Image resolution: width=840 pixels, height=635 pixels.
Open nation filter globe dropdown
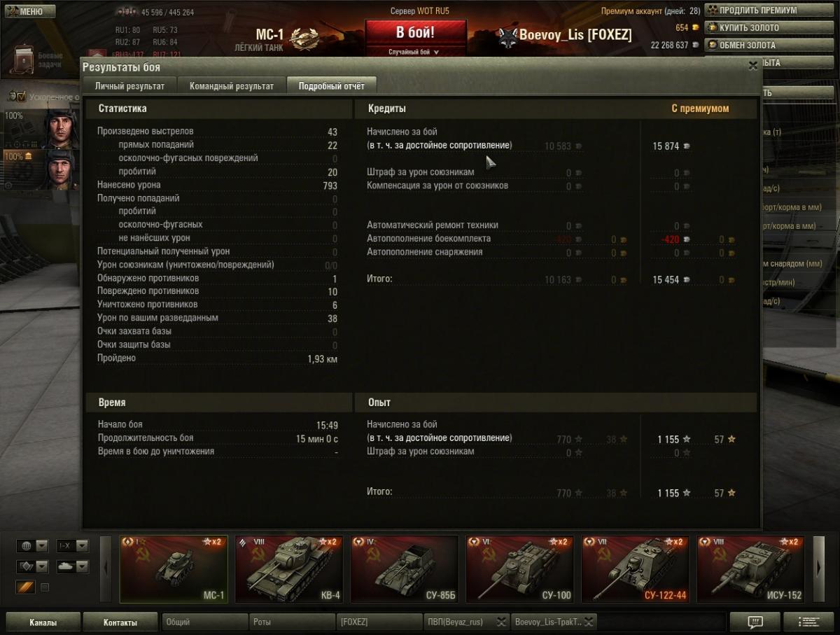[x=32, y=546]
